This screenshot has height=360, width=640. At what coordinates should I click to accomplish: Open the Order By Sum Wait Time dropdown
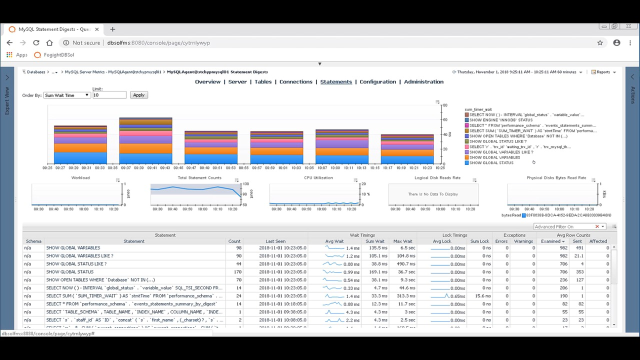(67, 95)
